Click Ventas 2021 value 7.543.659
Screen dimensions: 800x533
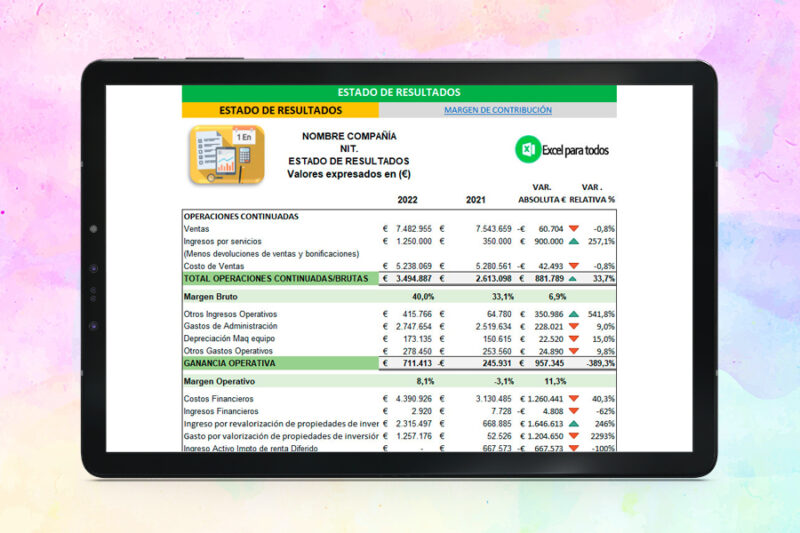pos(493,229)
